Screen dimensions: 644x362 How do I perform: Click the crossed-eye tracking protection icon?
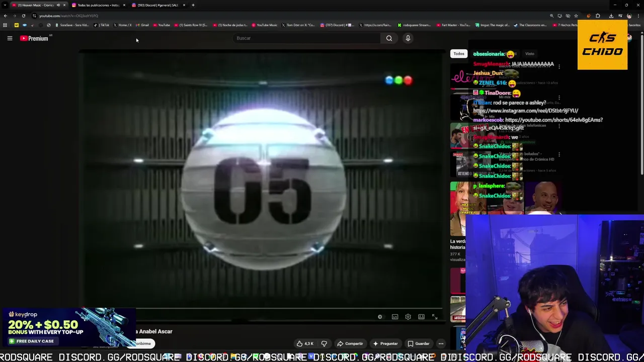click(x=568, y=16)
